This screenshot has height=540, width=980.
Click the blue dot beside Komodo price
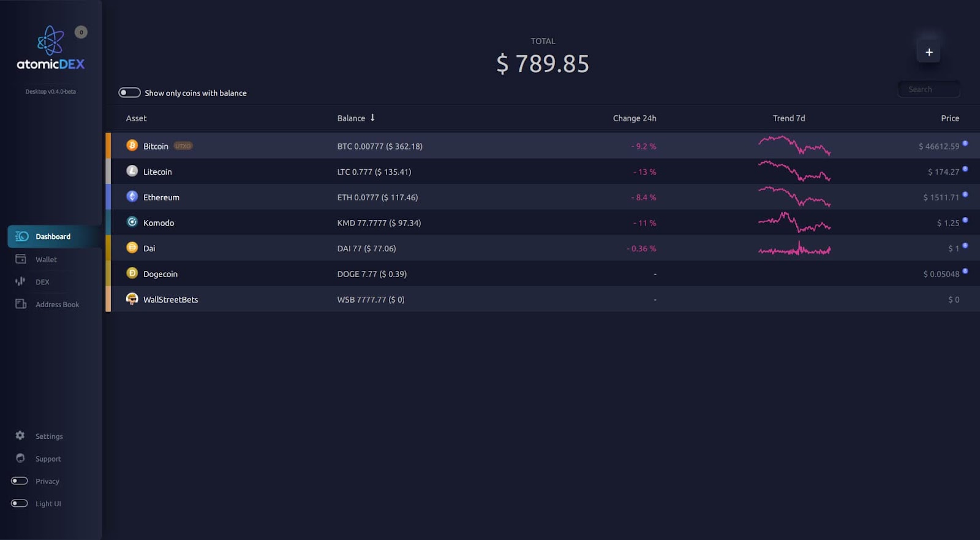(x=965, y=220)
